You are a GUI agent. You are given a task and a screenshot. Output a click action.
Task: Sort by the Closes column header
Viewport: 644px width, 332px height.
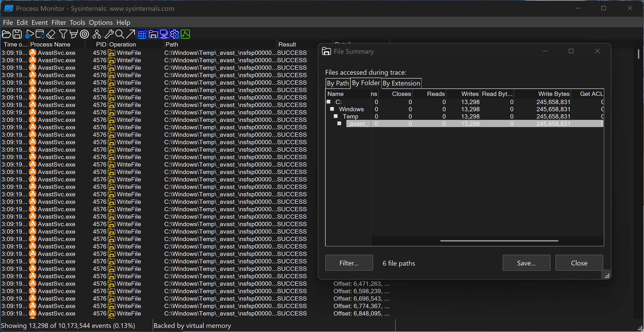coord(395,94)
